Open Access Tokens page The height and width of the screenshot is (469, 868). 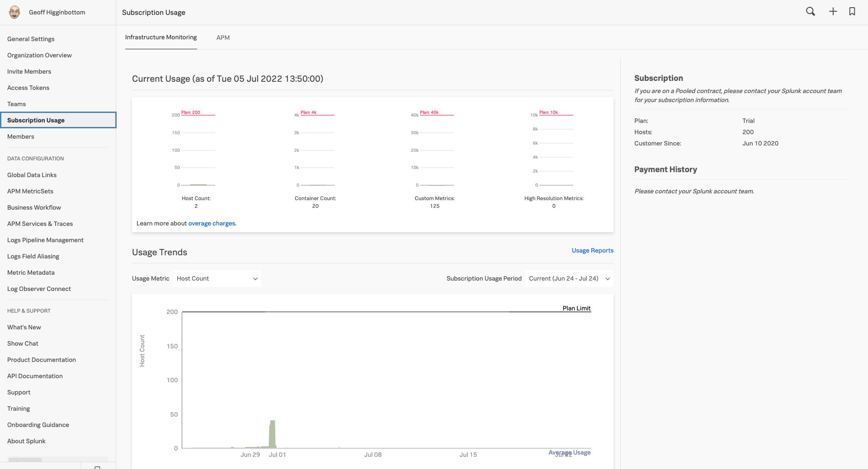coord(28,88)
